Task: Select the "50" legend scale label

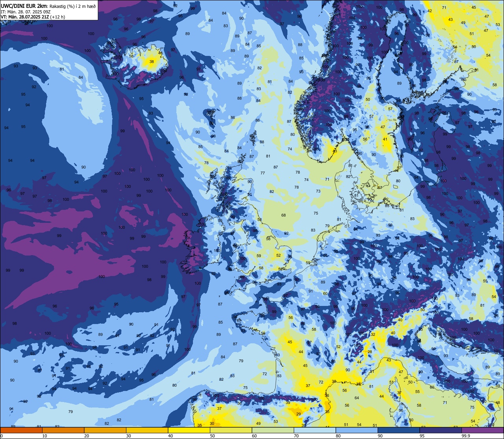Action: 212,436
